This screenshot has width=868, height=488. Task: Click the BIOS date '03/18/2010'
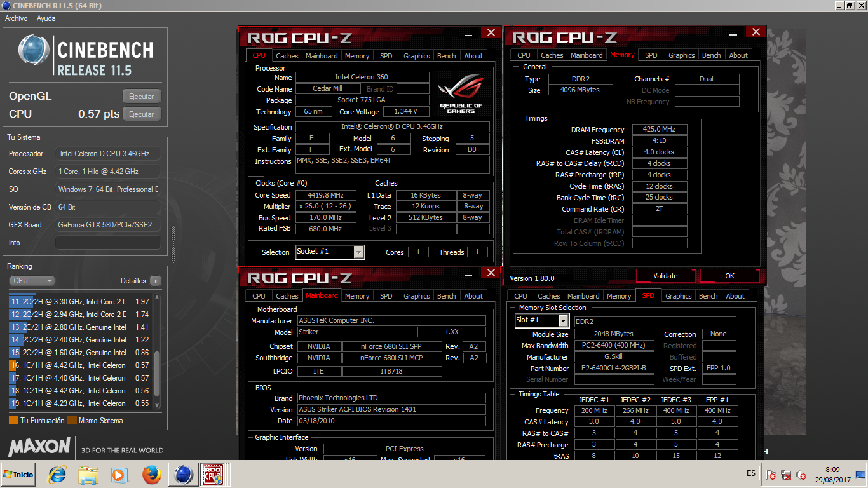pos(391,421)
